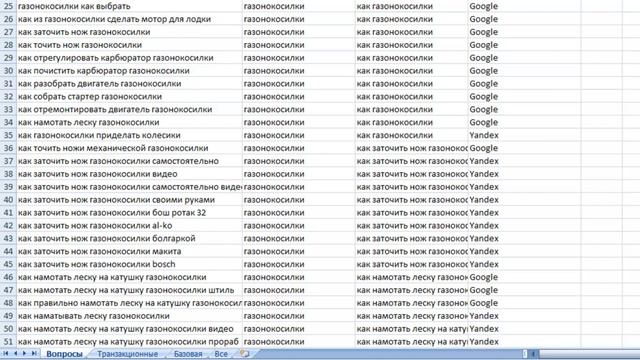
Task: Click 'как газонокосилки' cell in row 32
Action: pos(411,97)
